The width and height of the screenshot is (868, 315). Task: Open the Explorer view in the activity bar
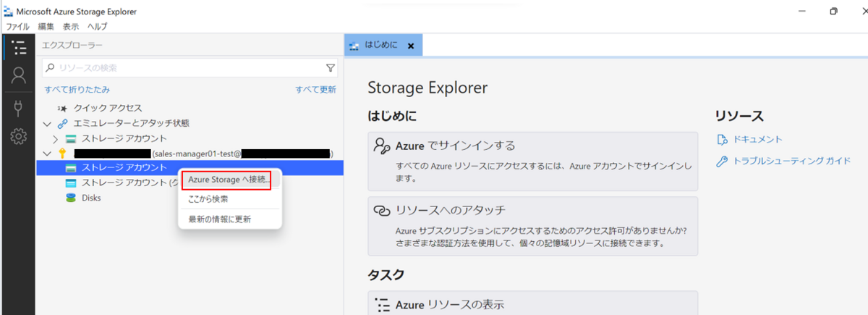click(x=19, y=49)
